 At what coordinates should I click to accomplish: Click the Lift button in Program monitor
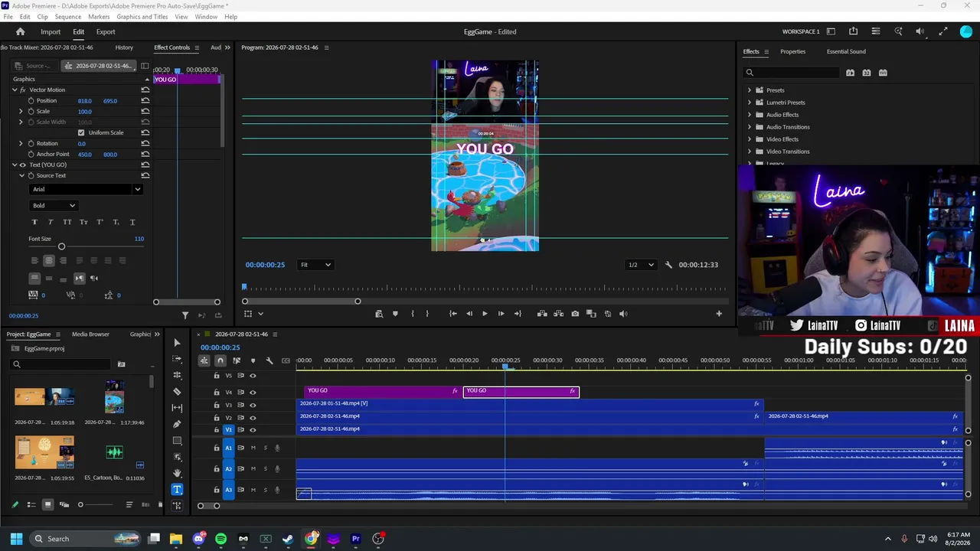coord(542,314)
